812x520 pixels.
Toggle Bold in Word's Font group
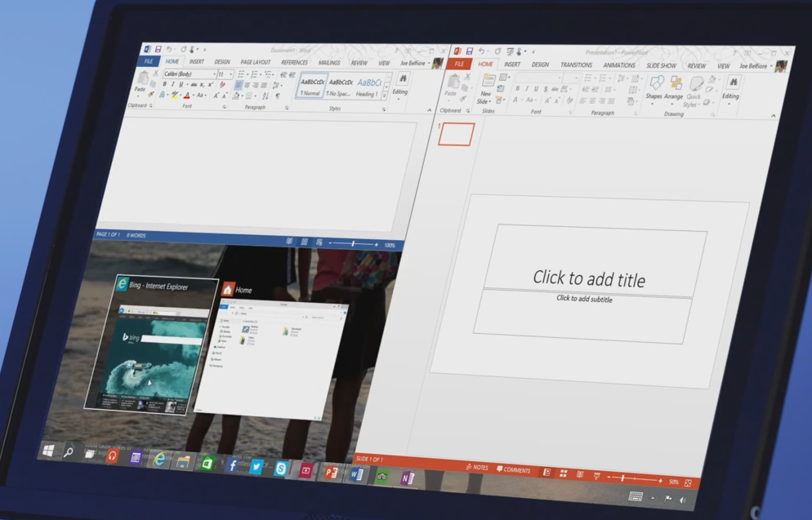165,84
